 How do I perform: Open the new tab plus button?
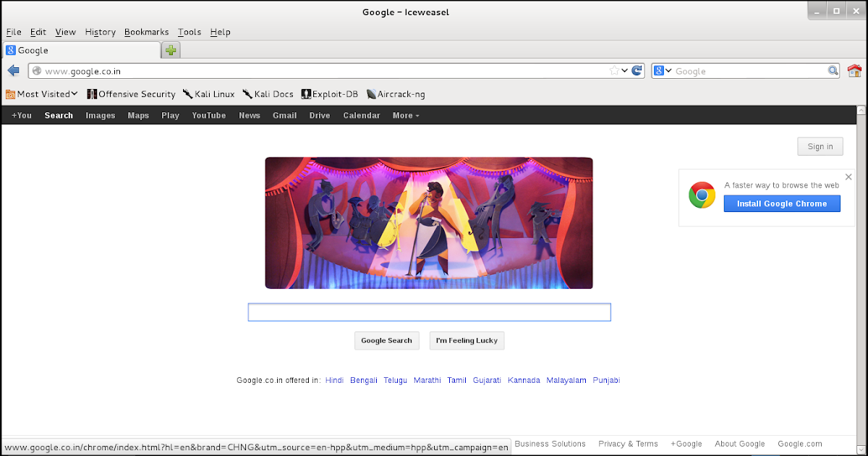(x=171, y=50)
